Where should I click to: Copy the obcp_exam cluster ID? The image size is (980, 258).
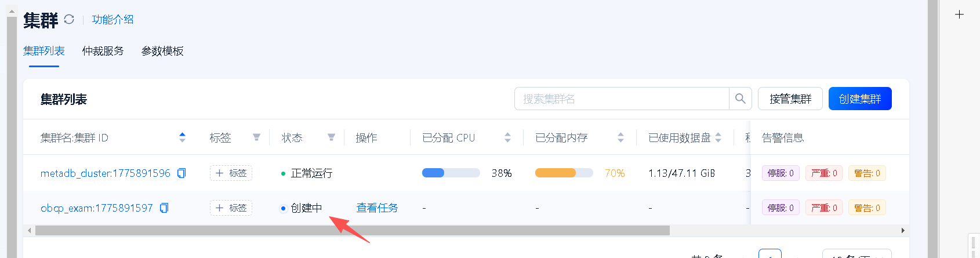(x=164, y=208)
